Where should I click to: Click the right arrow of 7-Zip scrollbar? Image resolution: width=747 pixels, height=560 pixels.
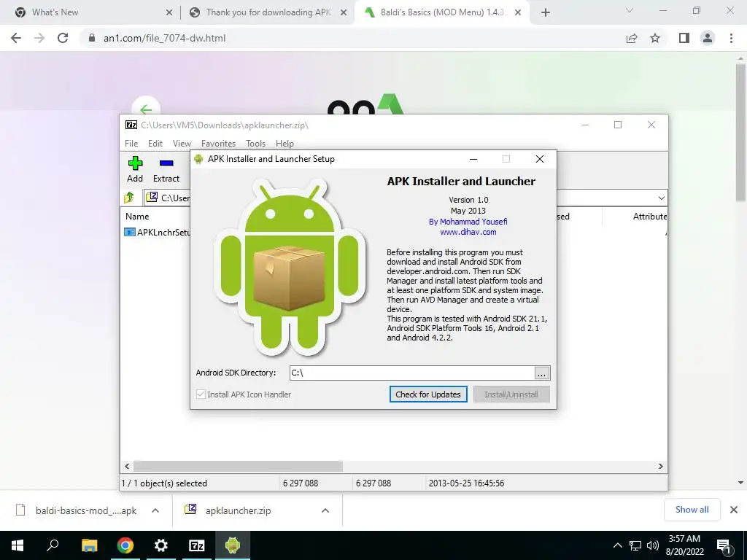[661, 466]
